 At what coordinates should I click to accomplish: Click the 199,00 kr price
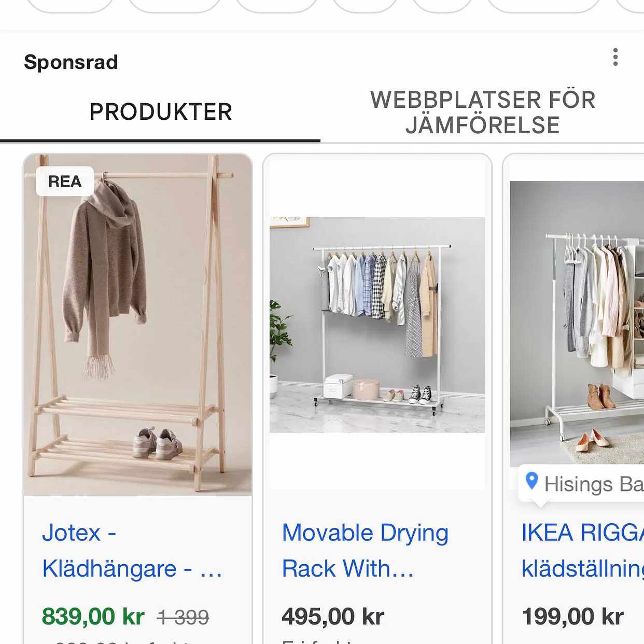[x=572, y=617]
